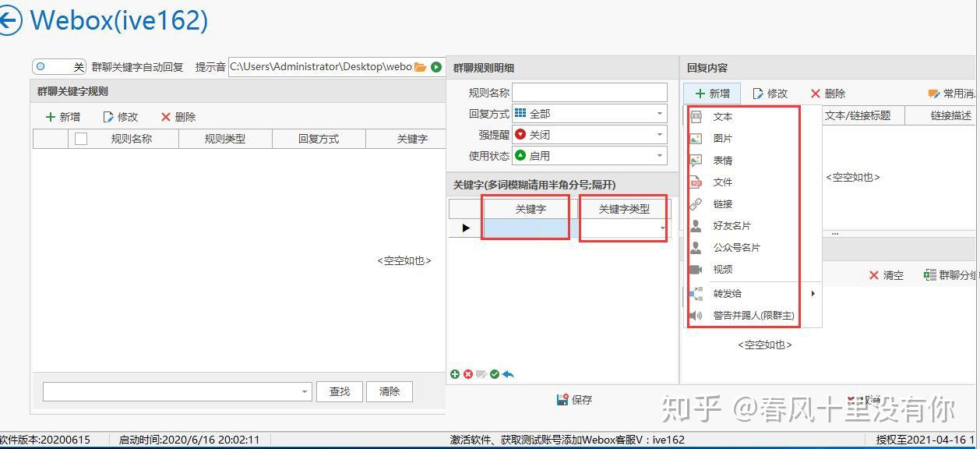The image size is (980, 449).
Task: Click 修改 in 回复内容 toolbar
Action: click(770, 94)
